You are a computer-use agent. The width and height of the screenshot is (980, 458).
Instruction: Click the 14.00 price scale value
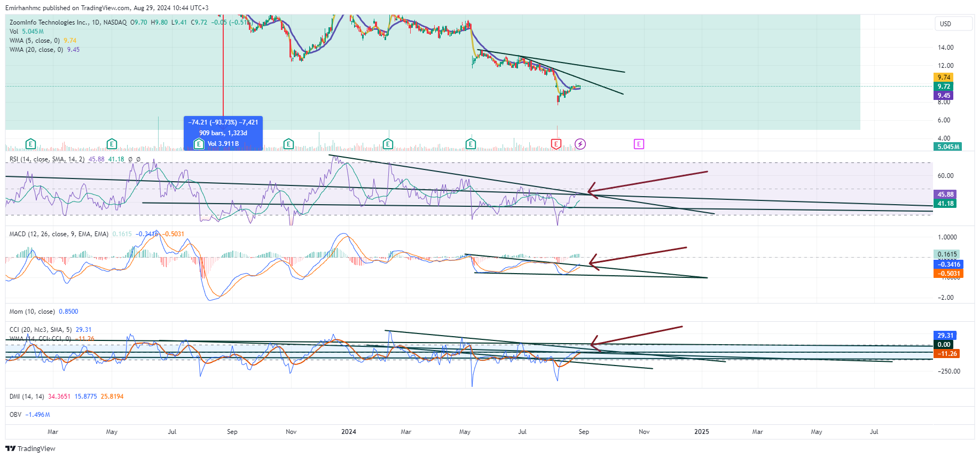(x=945, y=48)
